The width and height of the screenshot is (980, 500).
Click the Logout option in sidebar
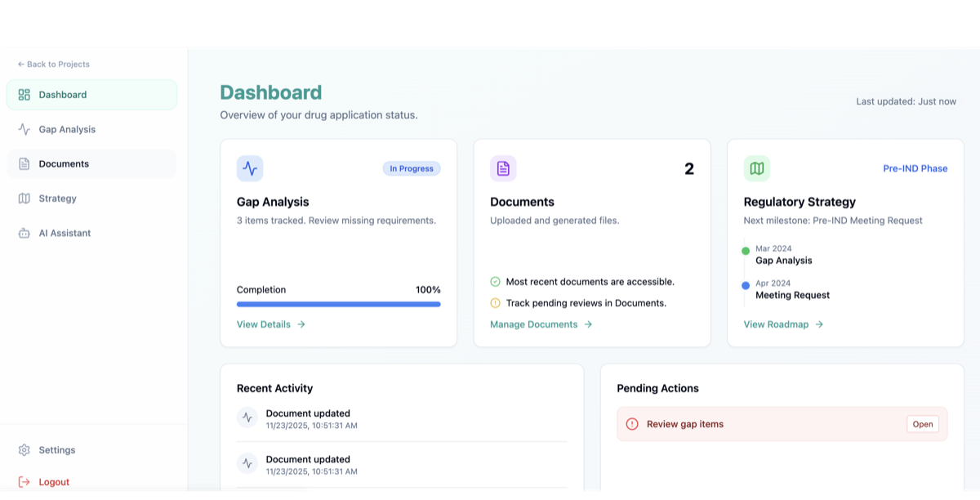click(x=53, y=482)
